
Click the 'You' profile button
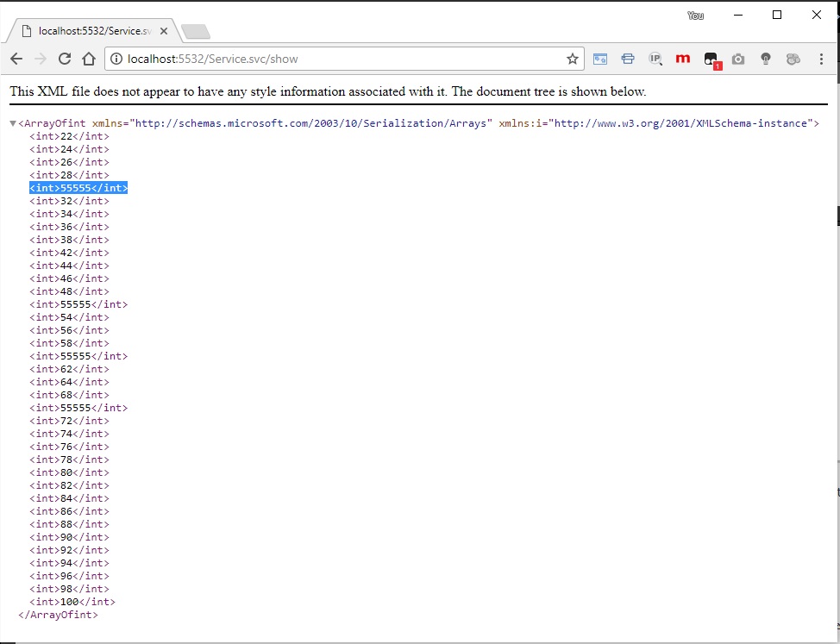click(695, 16)
